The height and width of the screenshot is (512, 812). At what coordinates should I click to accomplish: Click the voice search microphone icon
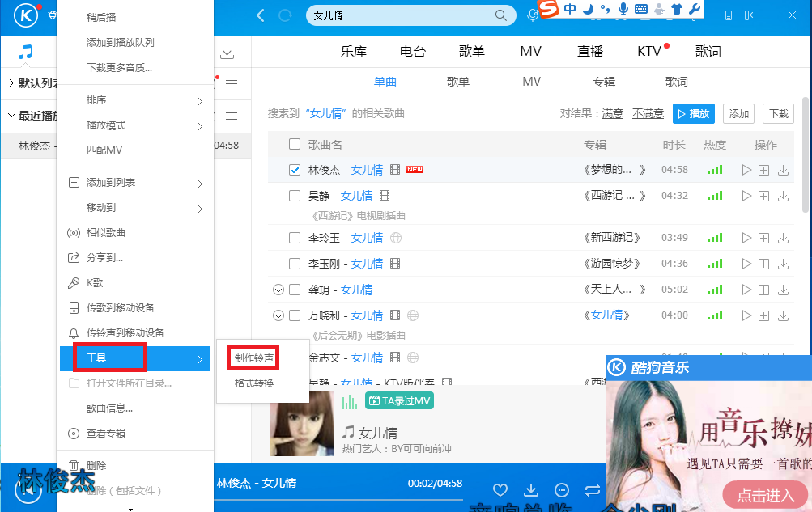[532, 15]
